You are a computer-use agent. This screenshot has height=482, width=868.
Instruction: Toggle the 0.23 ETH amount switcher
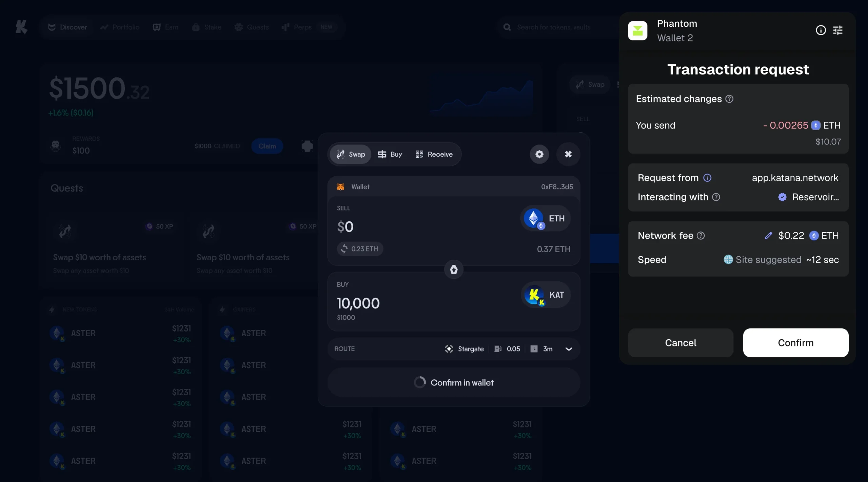[x=360, y=249]
